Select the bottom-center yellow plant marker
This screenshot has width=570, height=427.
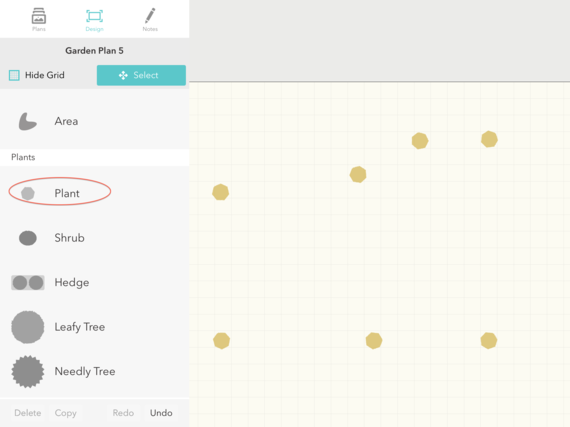(x=374, y=341)
